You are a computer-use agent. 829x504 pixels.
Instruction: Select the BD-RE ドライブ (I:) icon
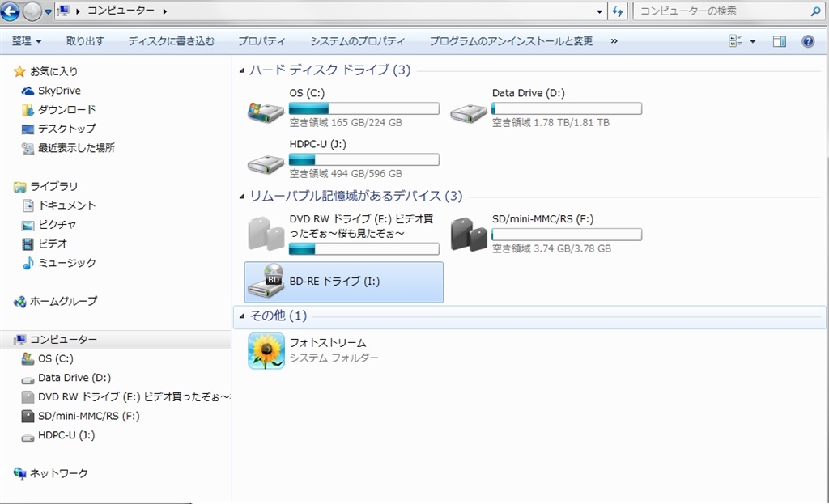[266, 281]
